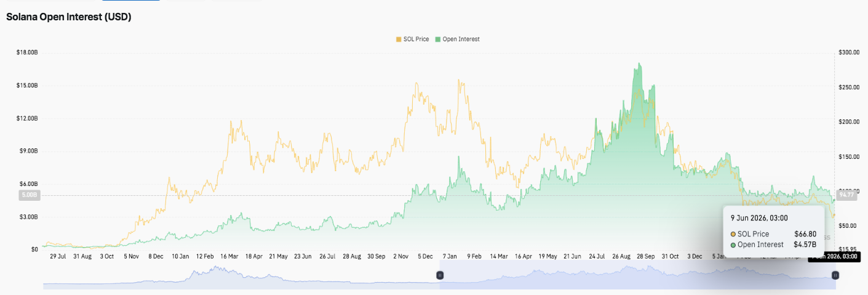The image size is (868, 295).
Task: Click the unselected left portion of the navigator
Action: pos(240,275)
